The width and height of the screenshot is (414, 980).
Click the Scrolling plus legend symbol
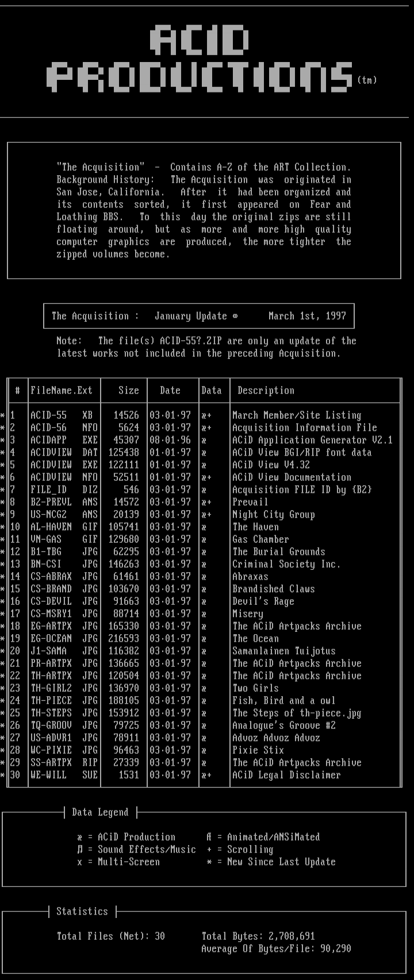[209, 850]
